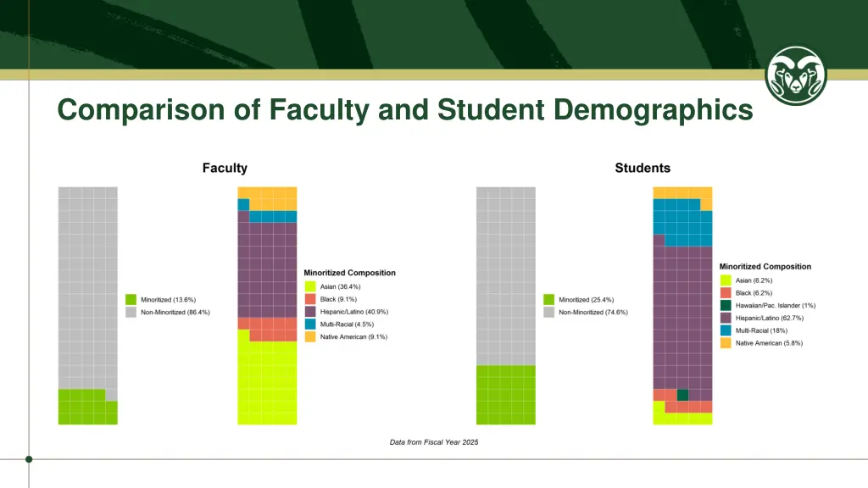The image size is (868, 488).
Task: Click the coral Black (9.1%) swatch
Action: 310,299
